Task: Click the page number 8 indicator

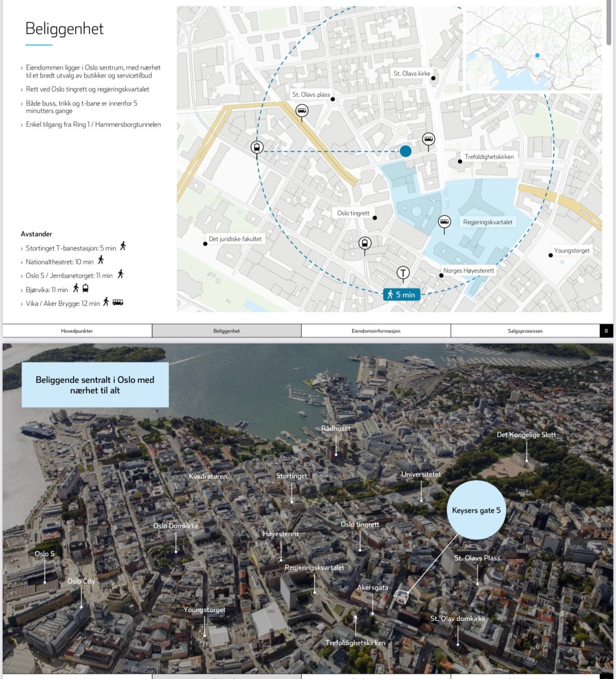Action: (606, 331)
